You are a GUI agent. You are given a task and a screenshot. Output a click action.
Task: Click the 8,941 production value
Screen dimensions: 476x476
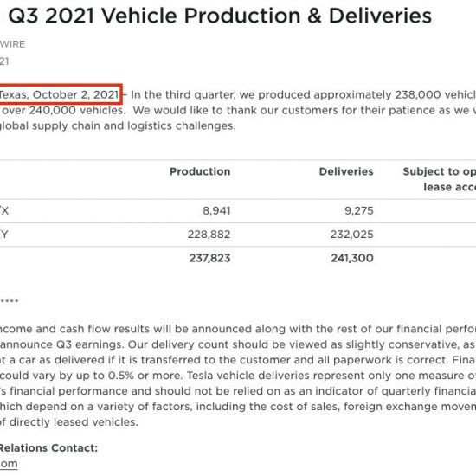click(x=216, y=210)
